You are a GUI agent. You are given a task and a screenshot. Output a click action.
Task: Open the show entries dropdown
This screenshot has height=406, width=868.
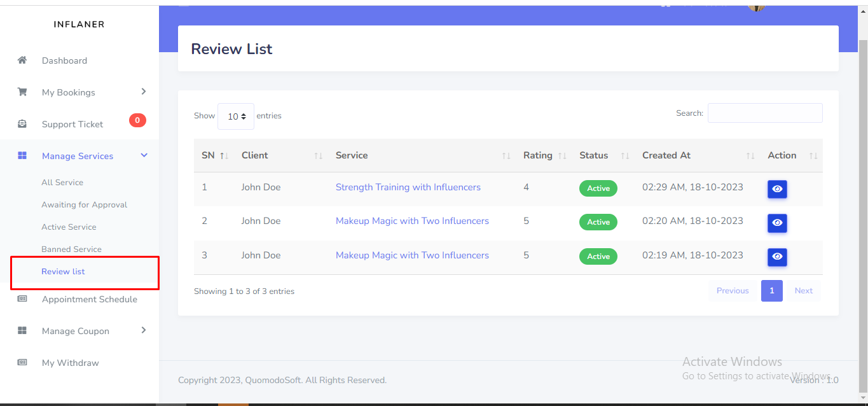pyautogui.click(x=236, y=116)
